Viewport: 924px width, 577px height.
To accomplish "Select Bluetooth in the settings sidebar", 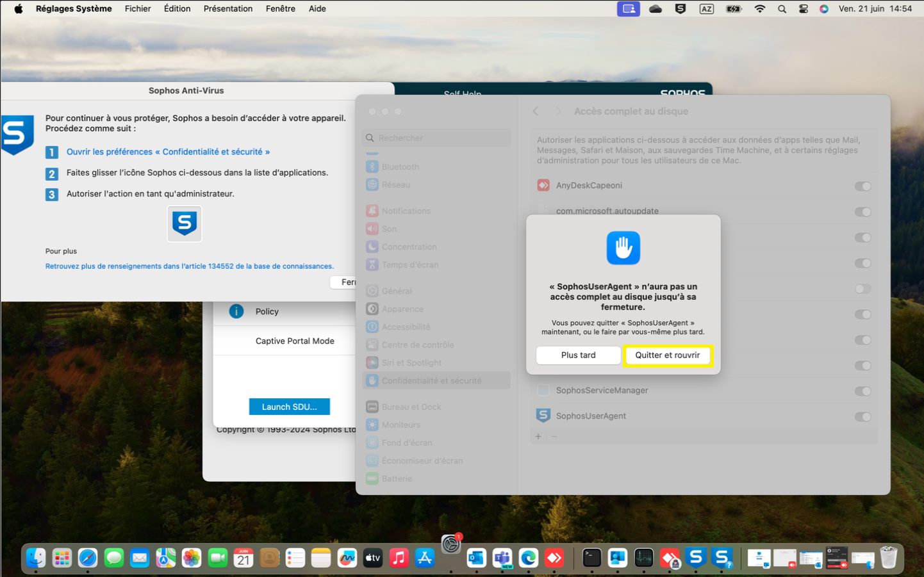I will coord(437,167).
